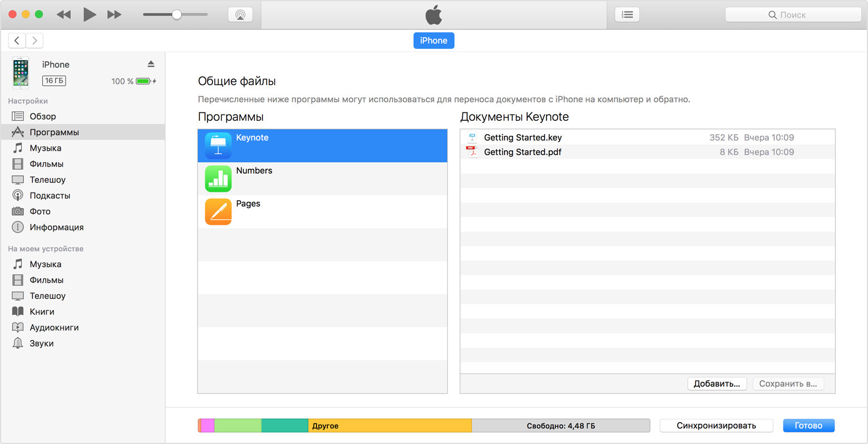Click the Добавить… button
The width and height of the screenshot is (868, 444).
coord(717,384)
